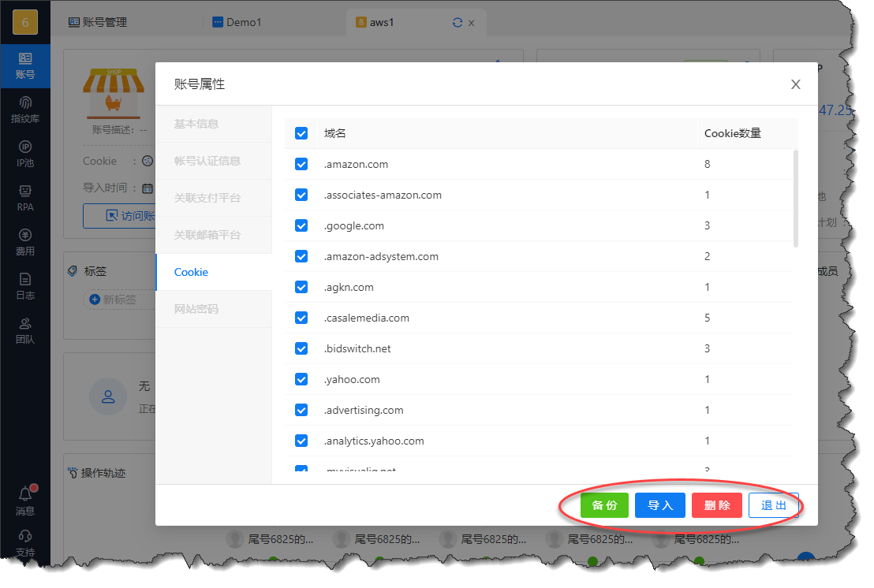Click cookie count 8 for .amazon.com
Image resolution: width=874 pixels, height=588 pixels.
pos(707,164)
